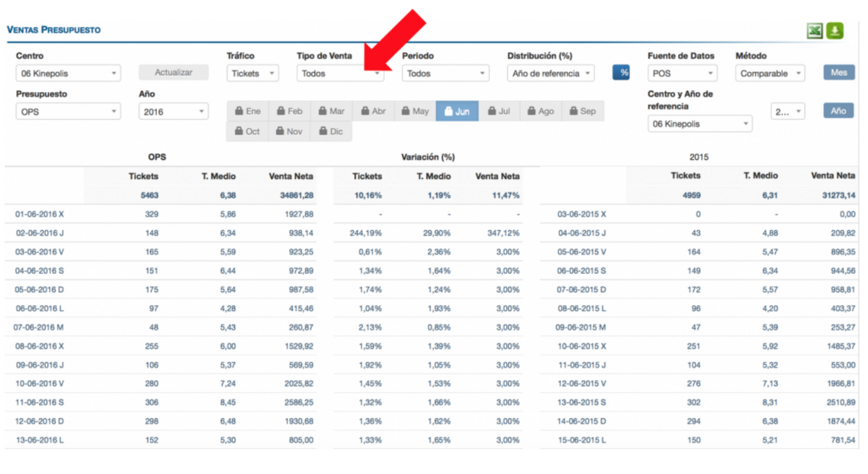Toggle the blue percent distribution button
Image resolution: width=868 pixels, height=474 pixels.
tap(621, 73)
